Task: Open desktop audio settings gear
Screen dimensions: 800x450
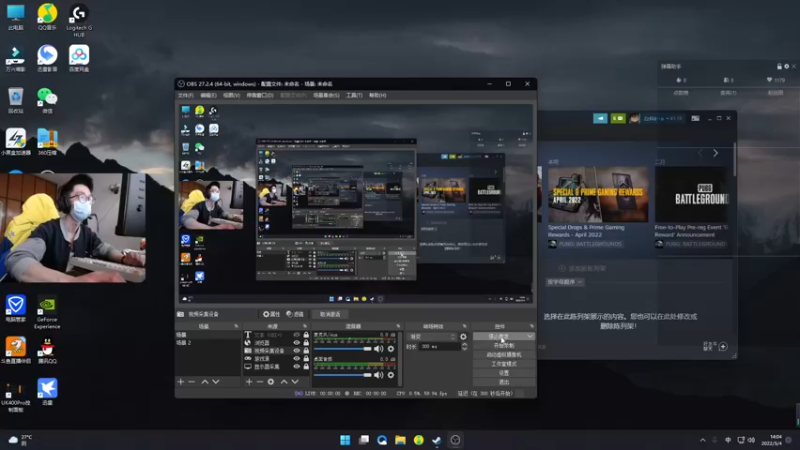Action: pos(391,375)
